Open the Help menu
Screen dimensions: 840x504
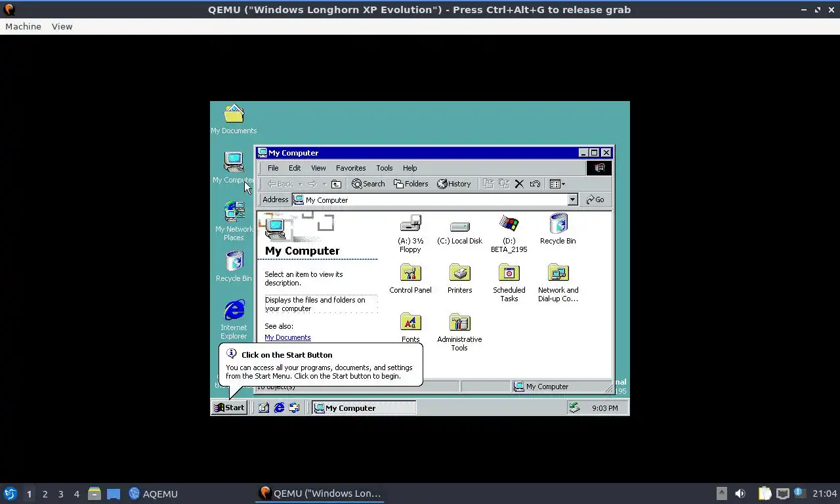[x=410, y=168]
